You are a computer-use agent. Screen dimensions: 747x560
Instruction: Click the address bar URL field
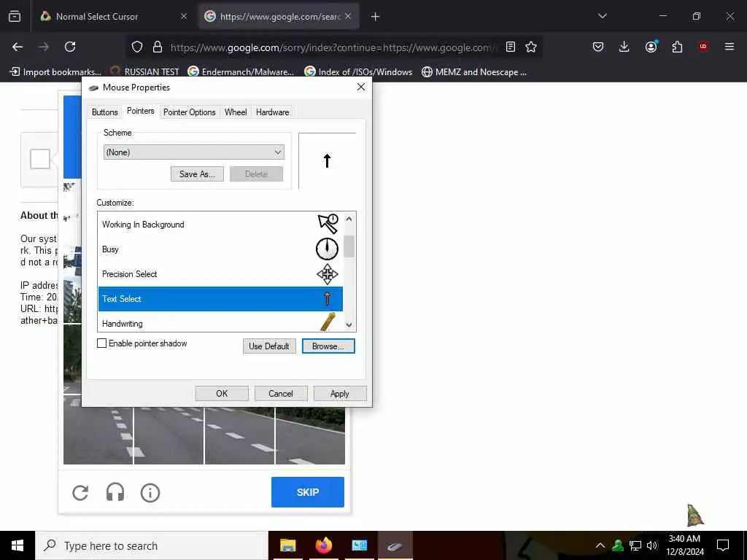333,47
